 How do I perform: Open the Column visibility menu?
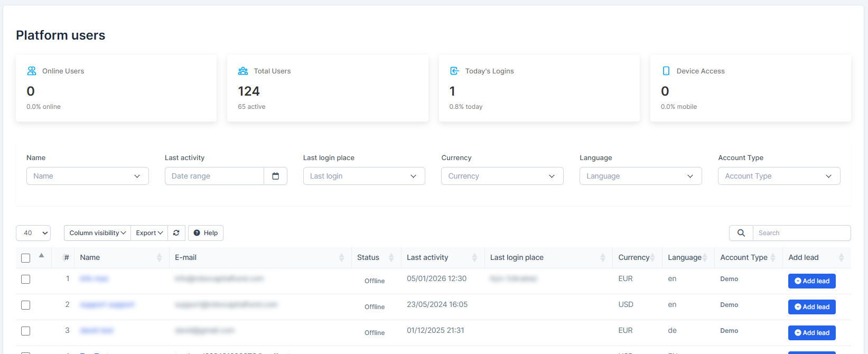[x=97, y=233]
